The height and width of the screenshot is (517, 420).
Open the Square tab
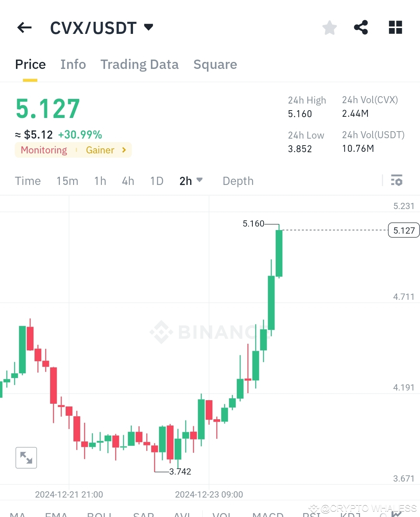click(215, 64)
